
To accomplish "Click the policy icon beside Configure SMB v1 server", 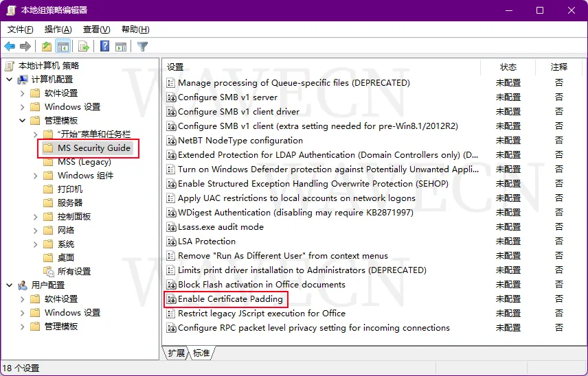I will (171, 97).
